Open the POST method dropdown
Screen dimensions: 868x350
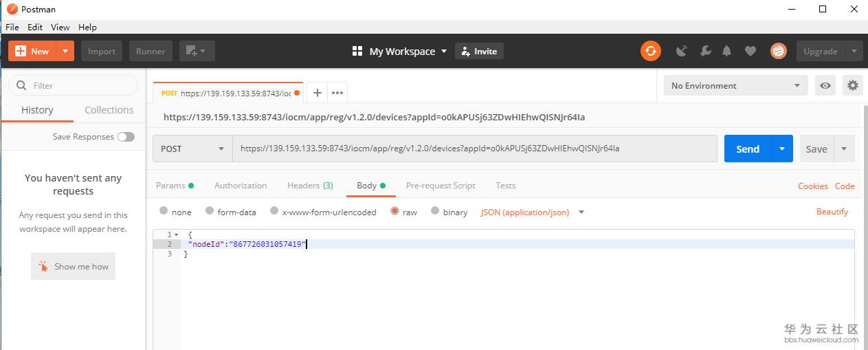pos(192,149)
